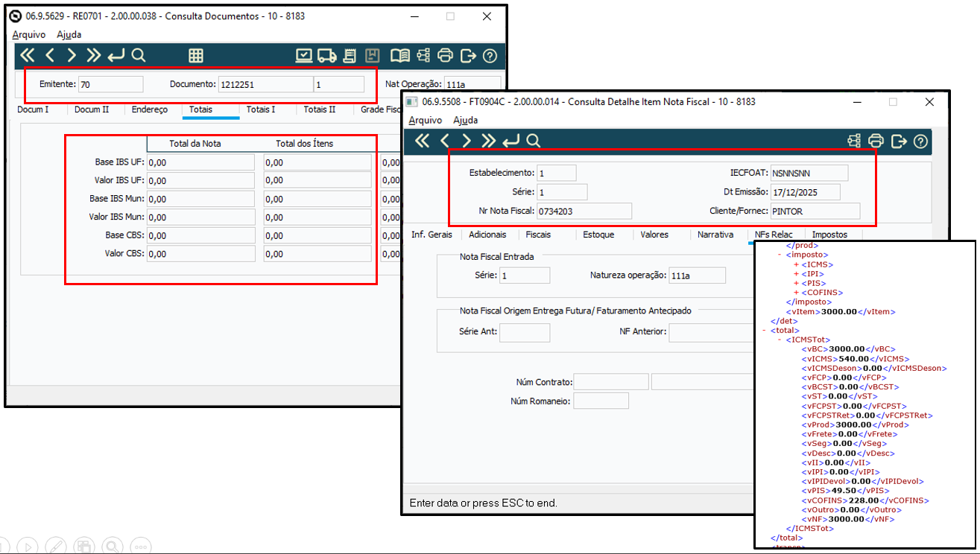The image size is (980, 554).
Task: Click the delivery truck icon in Consulta Documentos
Action: click(x=326, y=55)
